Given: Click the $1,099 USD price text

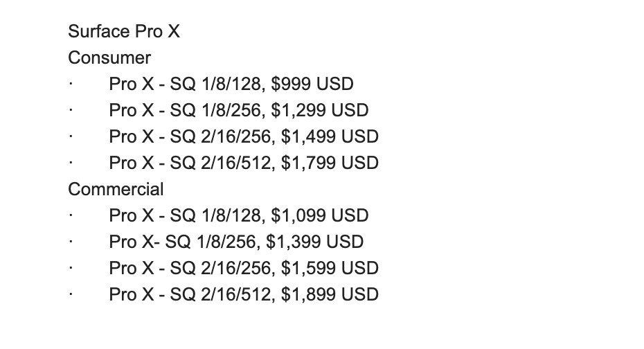Looking at the screenshot, I should (x=320, y=215).
